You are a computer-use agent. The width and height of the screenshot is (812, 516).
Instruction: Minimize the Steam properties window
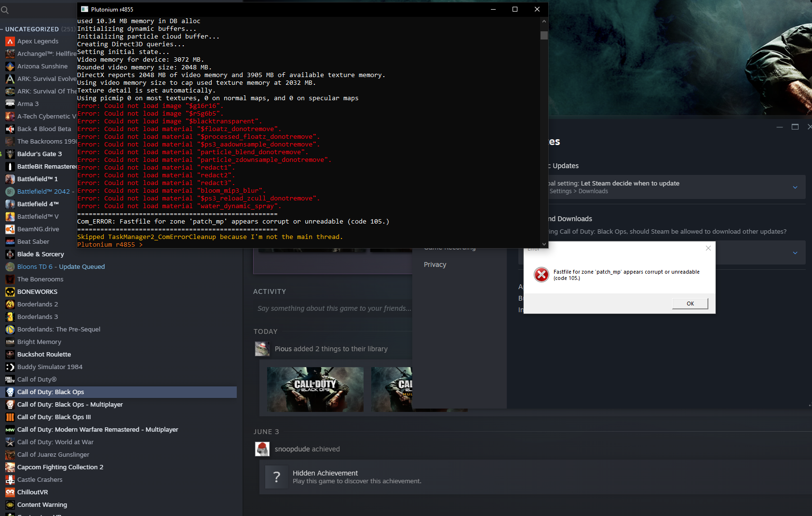pos(780,127)
